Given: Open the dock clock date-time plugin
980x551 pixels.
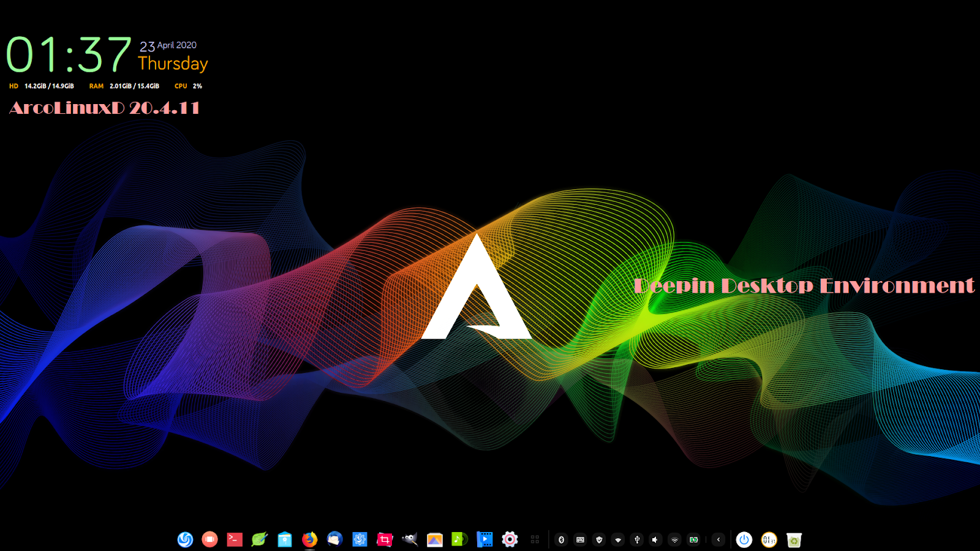Looking at the screenshot, I should 769,539.
